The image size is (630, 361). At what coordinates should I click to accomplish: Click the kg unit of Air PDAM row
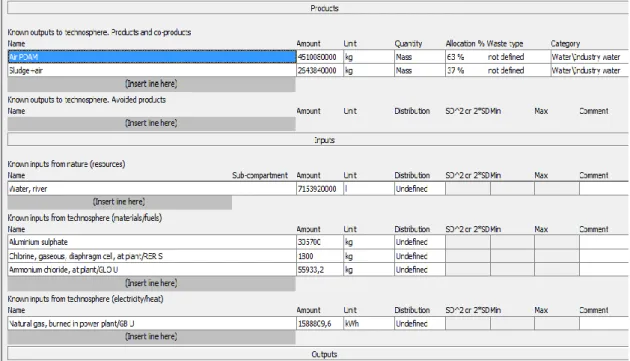click(x=369, y=57)
